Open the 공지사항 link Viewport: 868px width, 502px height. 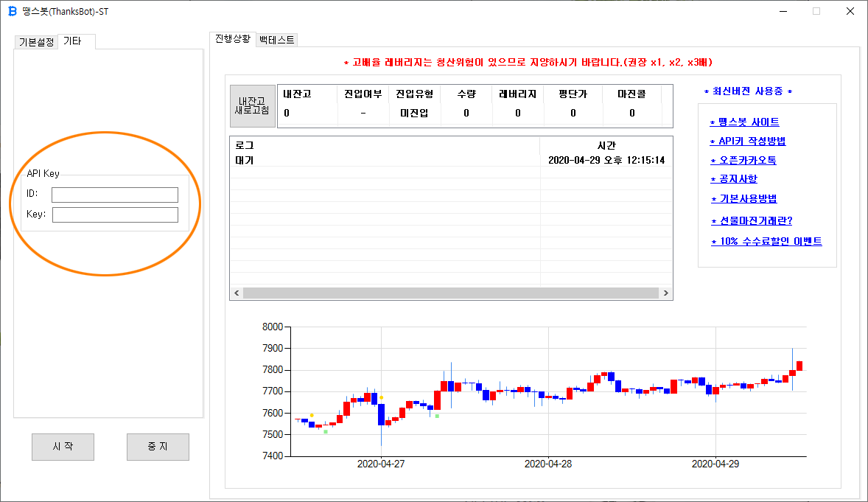pos(734,179)
